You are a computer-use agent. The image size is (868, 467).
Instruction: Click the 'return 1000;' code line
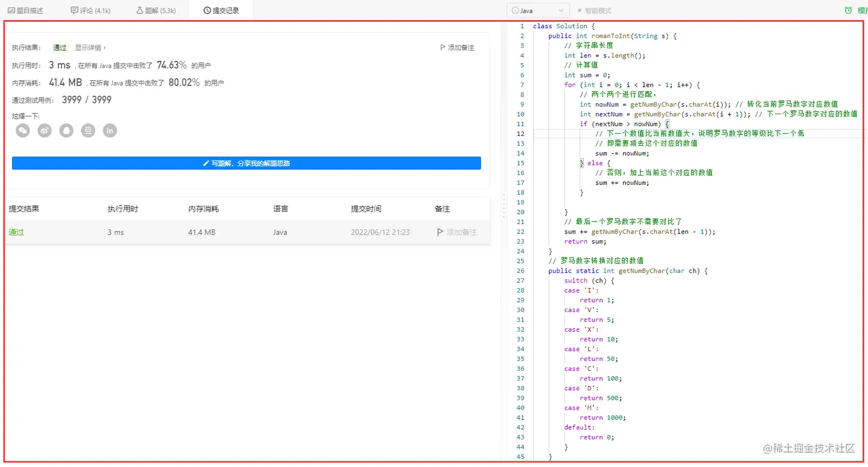603,418
